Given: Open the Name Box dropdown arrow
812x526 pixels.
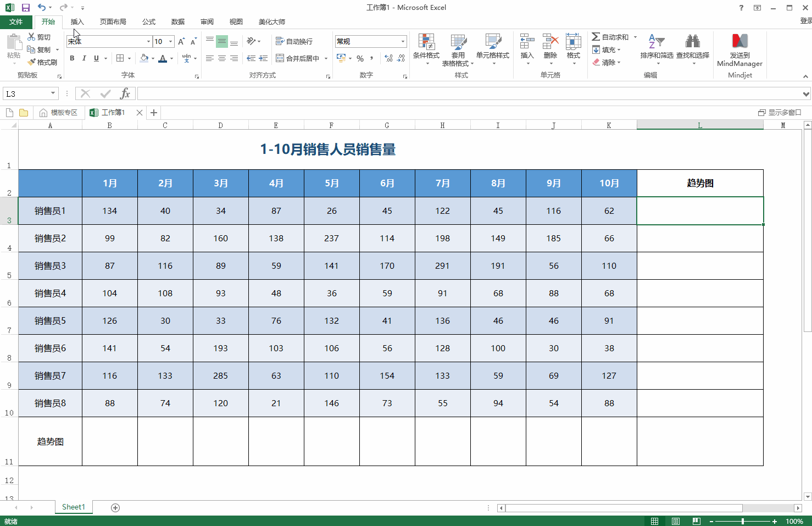Looking at the screenshot, I should (x=53, y=93).
